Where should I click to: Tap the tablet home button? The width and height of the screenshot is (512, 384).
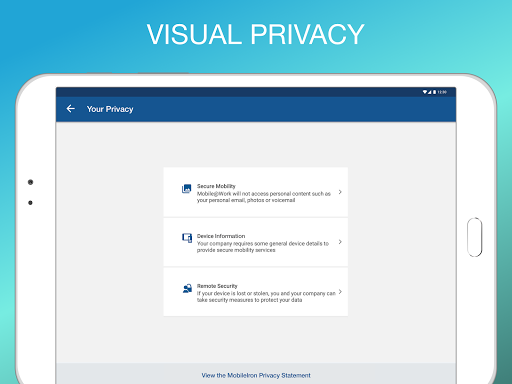click(x=475, y=237)
